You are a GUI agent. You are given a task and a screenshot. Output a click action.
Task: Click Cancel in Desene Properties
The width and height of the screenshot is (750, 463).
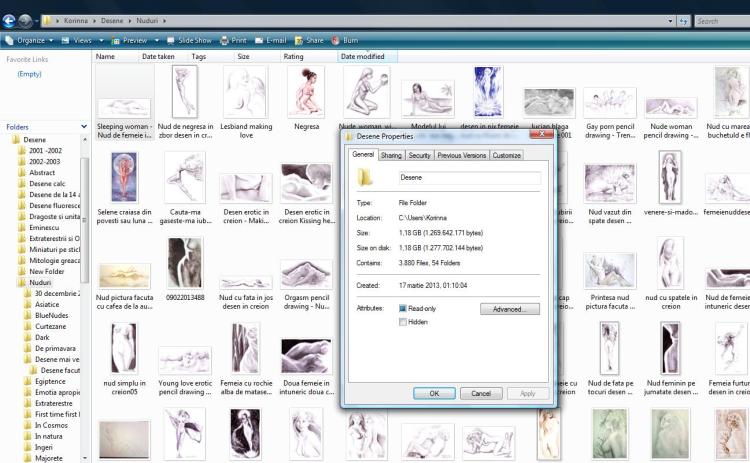point(481,393)
